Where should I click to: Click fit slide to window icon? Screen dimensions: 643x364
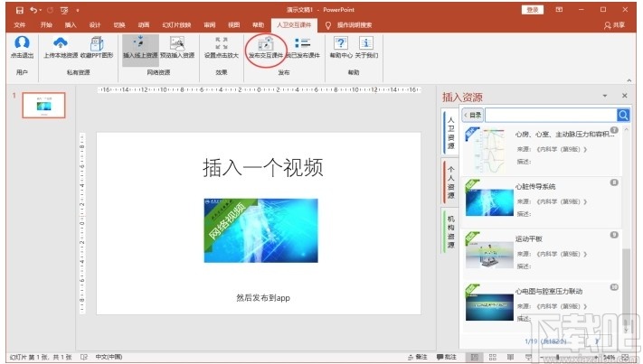(x=626, y=357)
